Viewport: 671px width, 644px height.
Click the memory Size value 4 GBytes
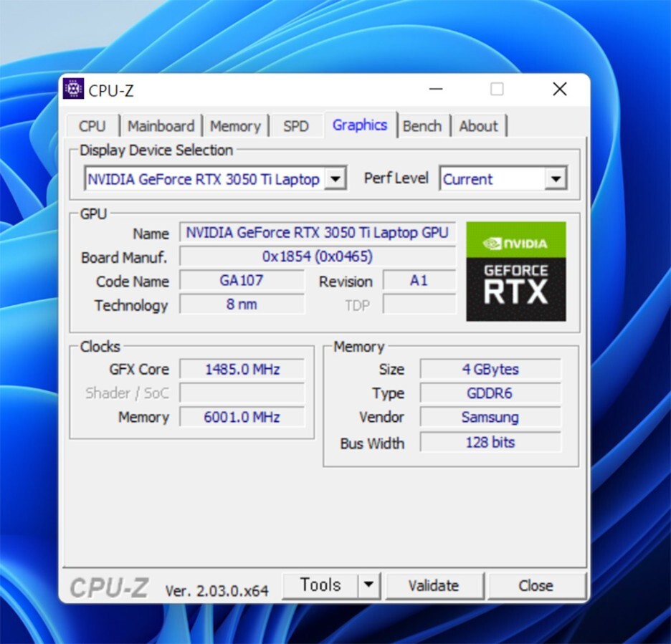click(x=490, y=369)
